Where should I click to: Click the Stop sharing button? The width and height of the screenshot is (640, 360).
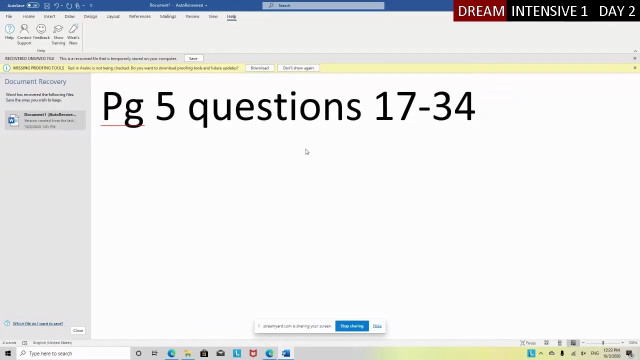352,326
